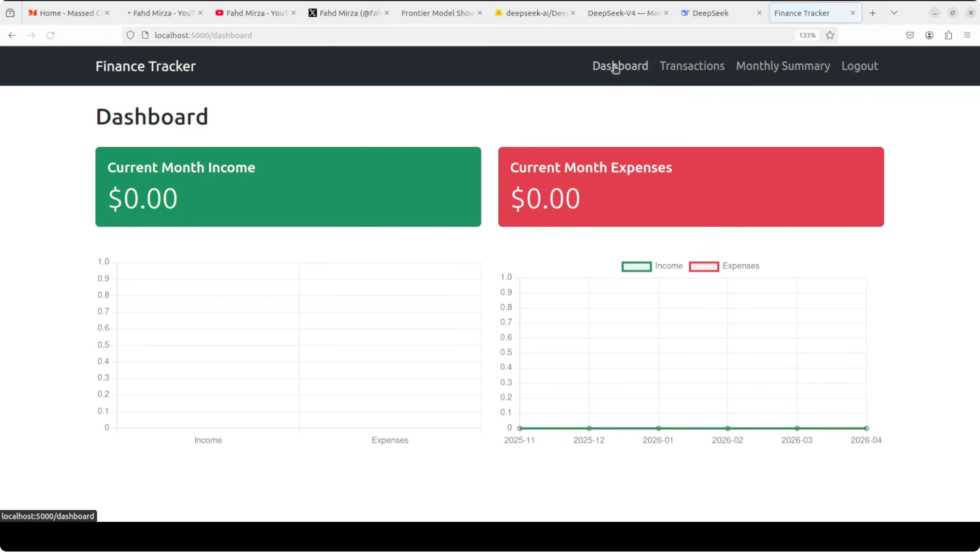Go to Monthly Summary page
This screenshot has width=980, height=552.
pos(783,66)
